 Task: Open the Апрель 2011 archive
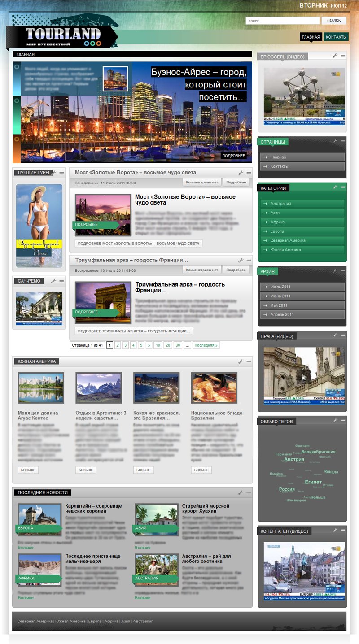(x=302, y=314)
